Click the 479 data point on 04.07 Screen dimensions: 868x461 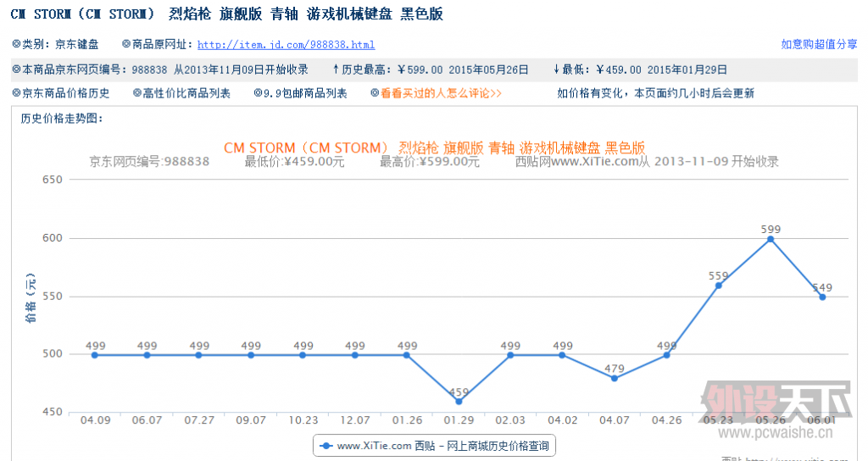pos(614,379)
